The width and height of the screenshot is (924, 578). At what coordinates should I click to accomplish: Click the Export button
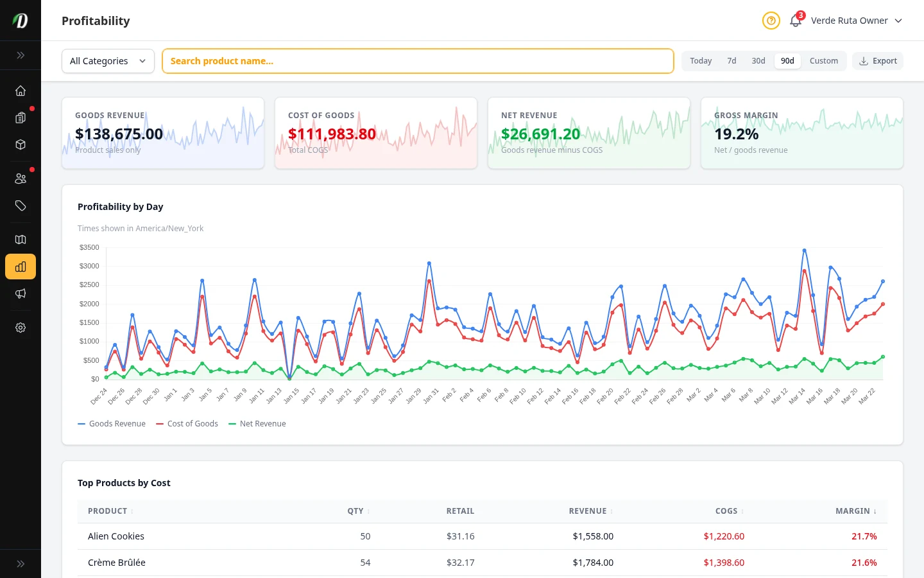(x=878, y=60)
